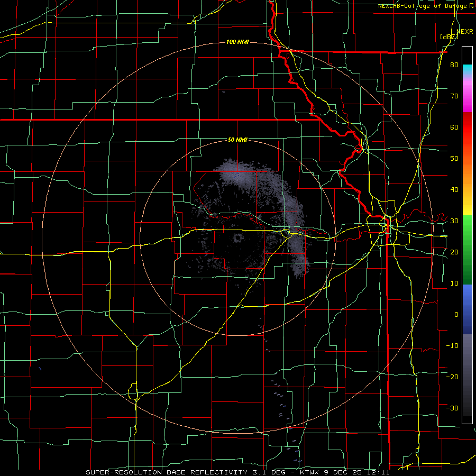Click the 10 value on the dBZ scale
This screenshot has width=476, height=476.
point(454,283)
